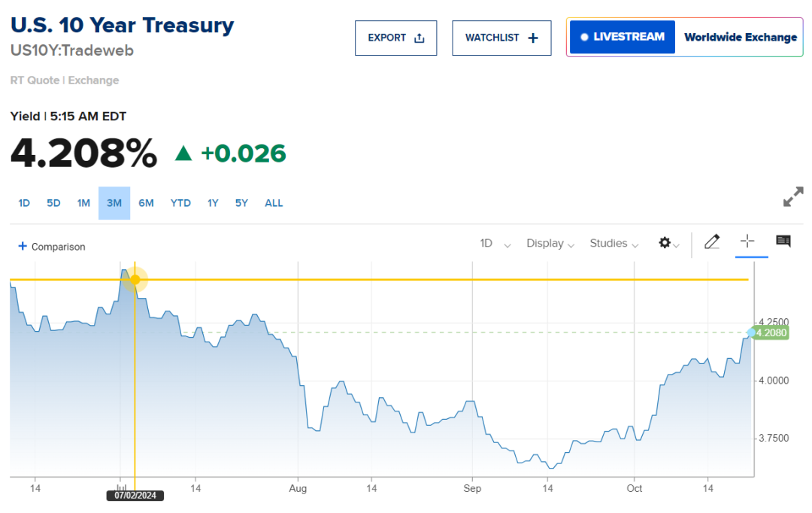This screenshot has width=812, height=513.
Task: Open the 1D interval dropdown
Action: coord(495,243)
